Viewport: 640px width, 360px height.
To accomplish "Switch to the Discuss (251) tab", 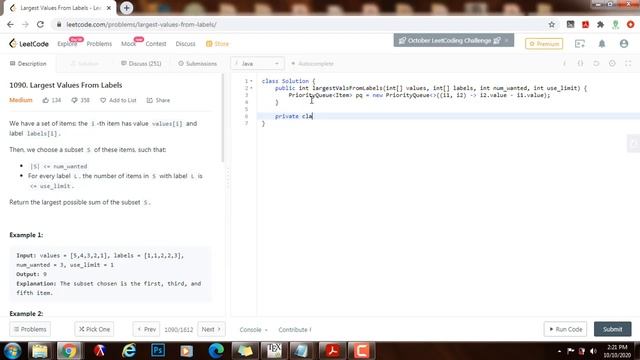I will [x=141, y=64].
